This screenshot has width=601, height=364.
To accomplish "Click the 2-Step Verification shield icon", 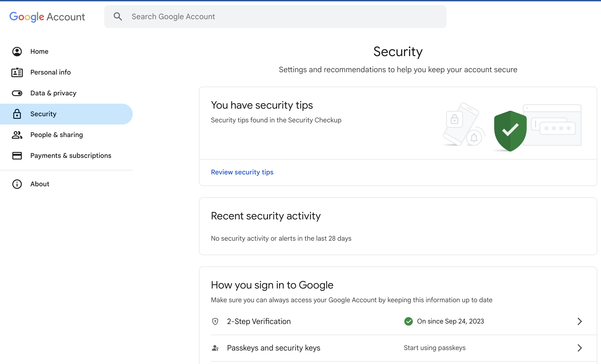I will point(215,321).
